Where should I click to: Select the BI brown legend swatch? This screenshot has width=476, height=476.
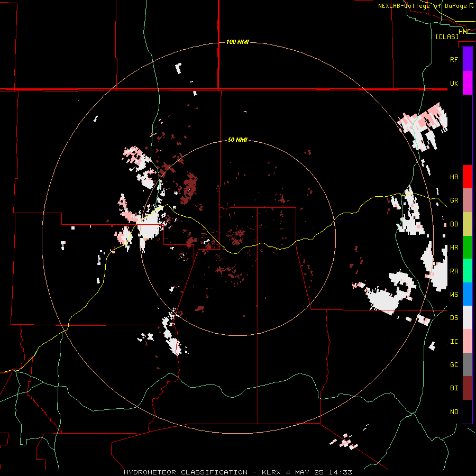pyautogui.click(x=467, y=388)
